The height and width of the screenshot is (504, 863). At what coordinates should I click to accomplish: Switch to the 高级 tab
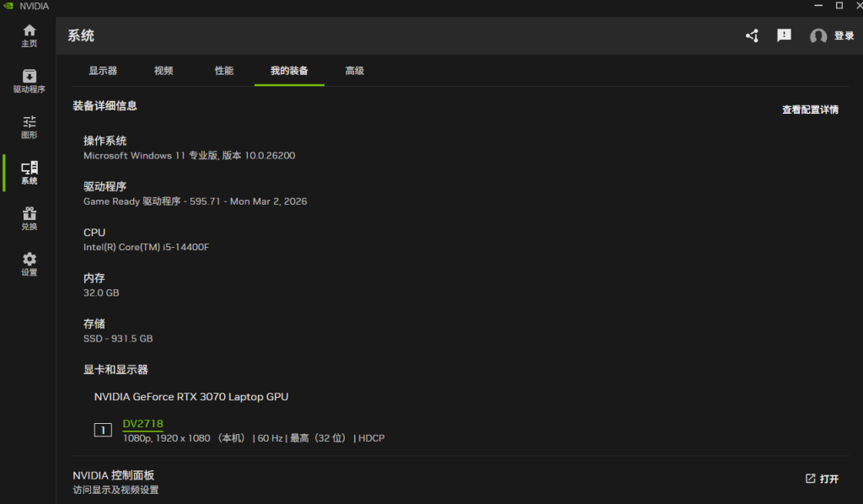pos(354,71)
